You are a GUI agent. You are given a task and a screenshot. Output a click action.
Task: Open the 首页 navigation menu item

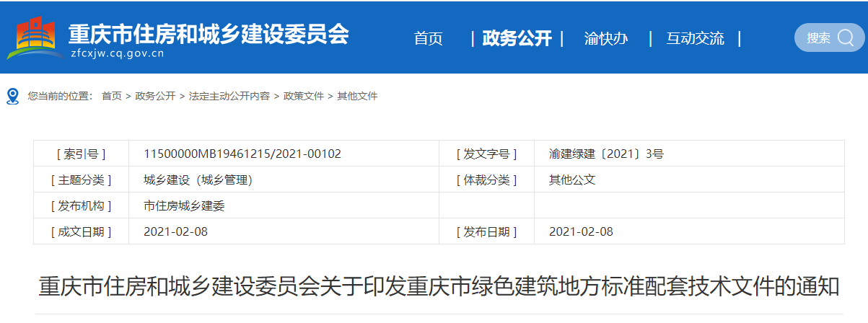(428, 38)
